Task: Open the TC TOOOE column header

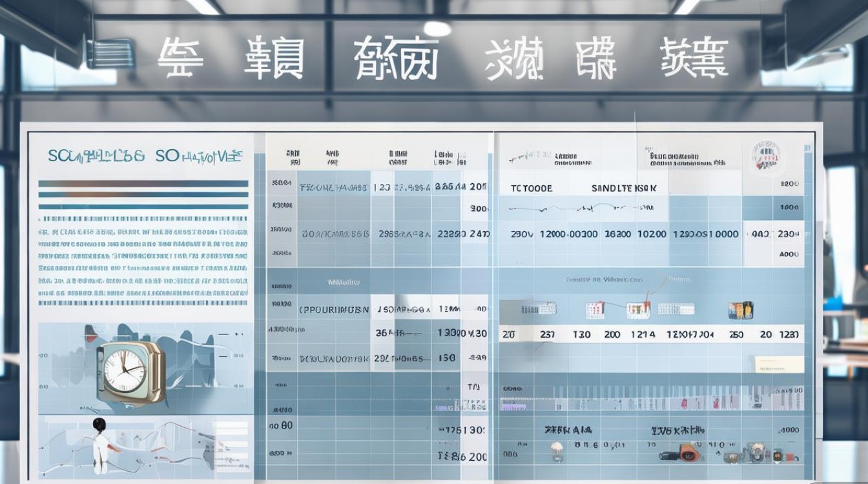Action: 532,188
